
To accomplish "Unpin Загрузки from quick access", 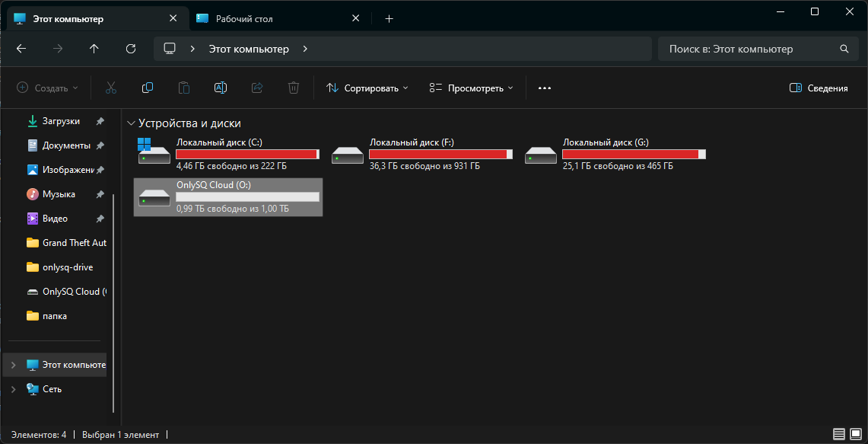I will coord(100,121).
